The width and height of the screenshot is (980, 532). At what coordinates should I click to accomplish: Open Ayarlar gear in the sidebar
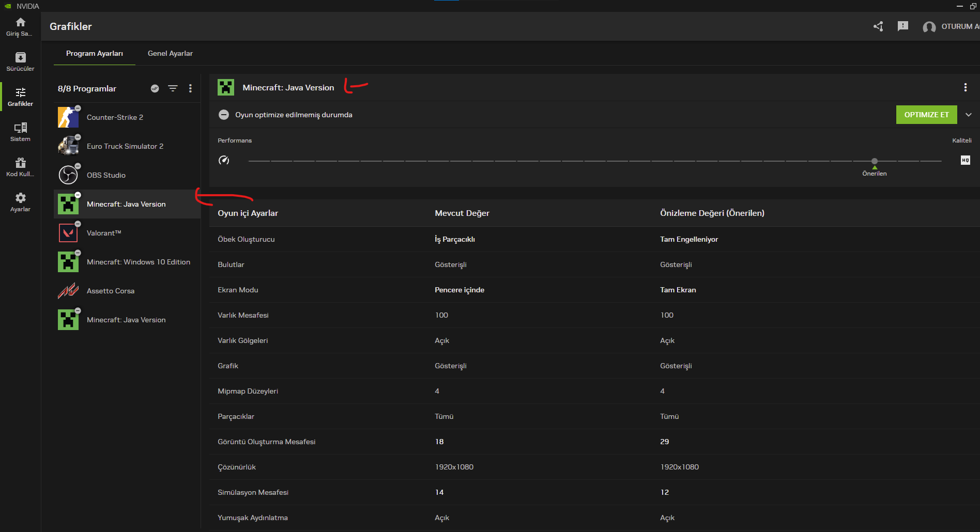pos(20,198)
